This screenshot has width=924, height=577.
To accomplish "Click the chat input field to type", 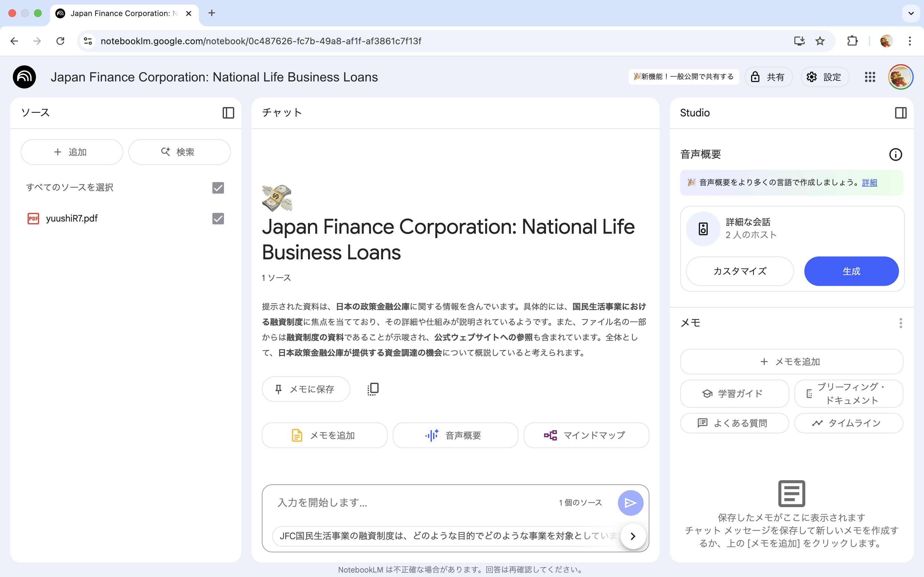I will pyautogui.click(x=382, y=503).
